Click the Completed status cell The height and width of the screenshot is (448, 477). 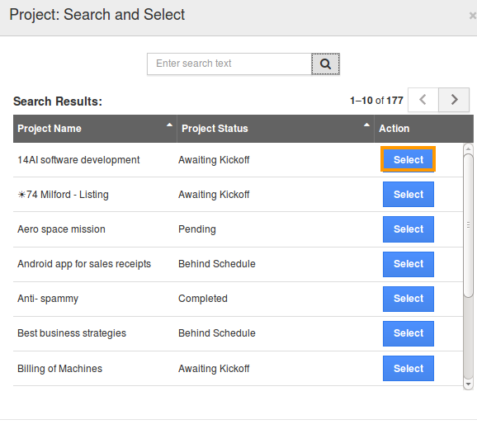tap(203, 299)
